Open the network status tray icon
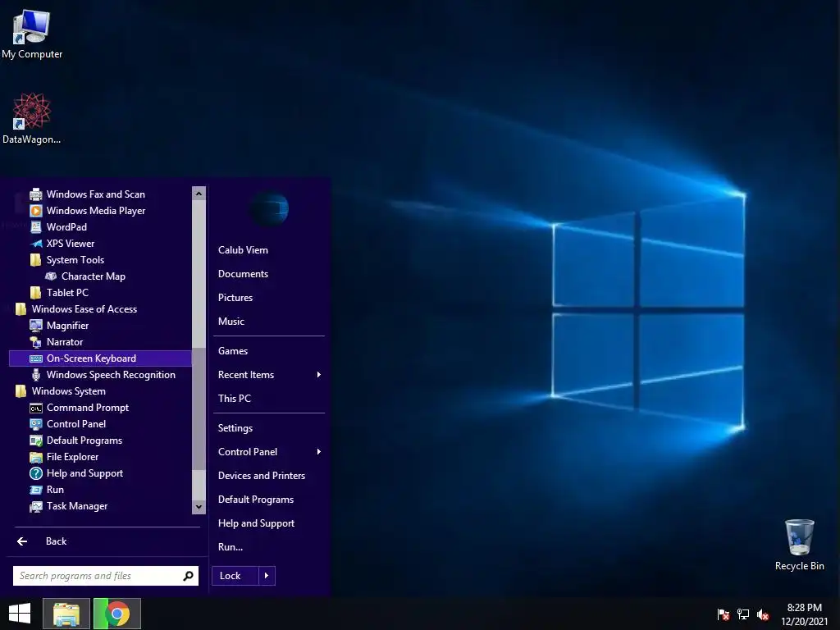 (743, 614)
